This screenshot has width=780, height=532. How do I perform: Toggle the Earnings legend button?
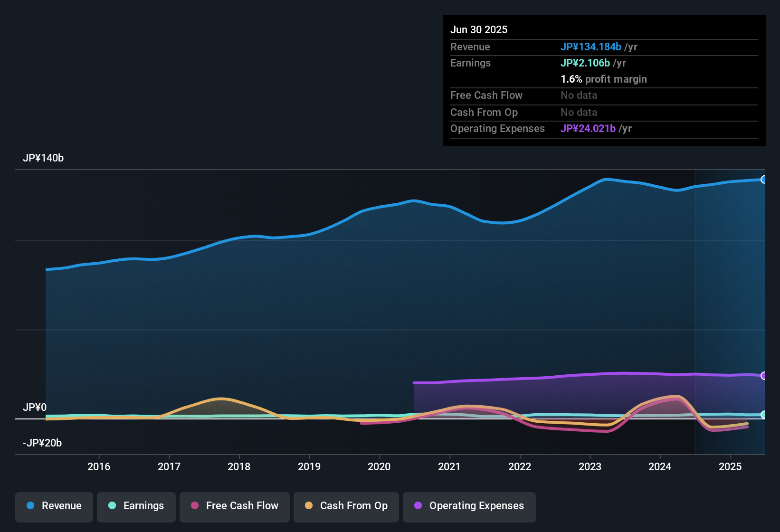136,507
